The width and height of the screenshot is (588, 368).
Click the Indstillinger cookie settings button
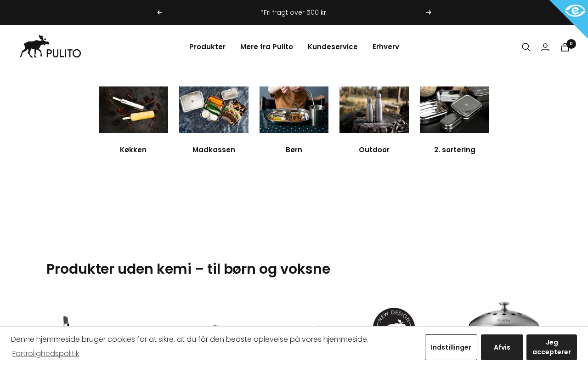tap(451, 347)
